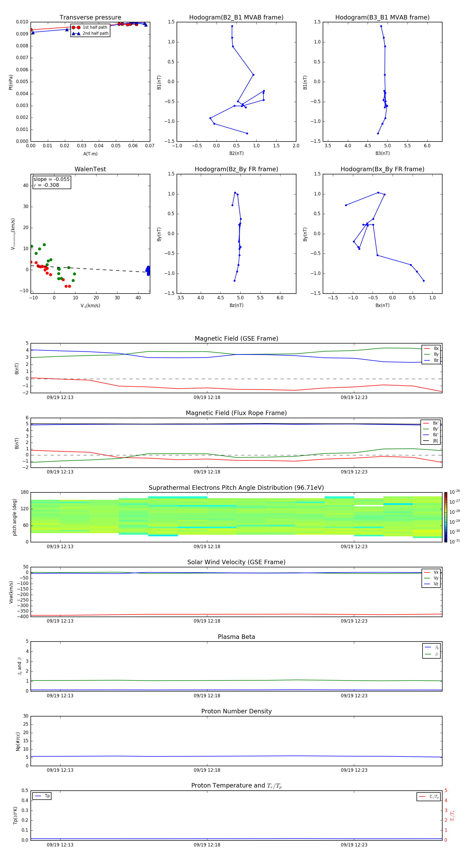Click the red Te/Tp right axis label

point(452,815)
